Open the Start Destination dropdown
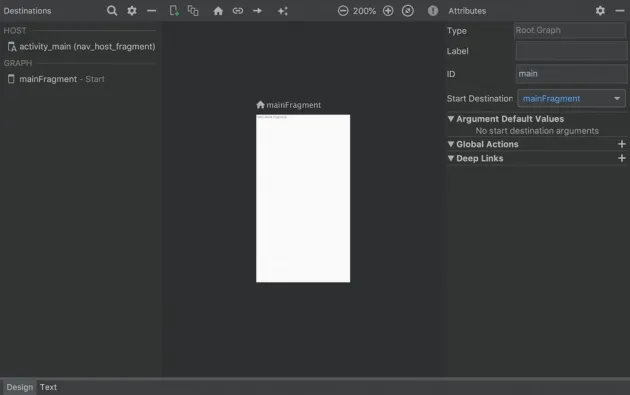Screen dimensions: 630x395 pyautogui.click(x=571, y=98)
